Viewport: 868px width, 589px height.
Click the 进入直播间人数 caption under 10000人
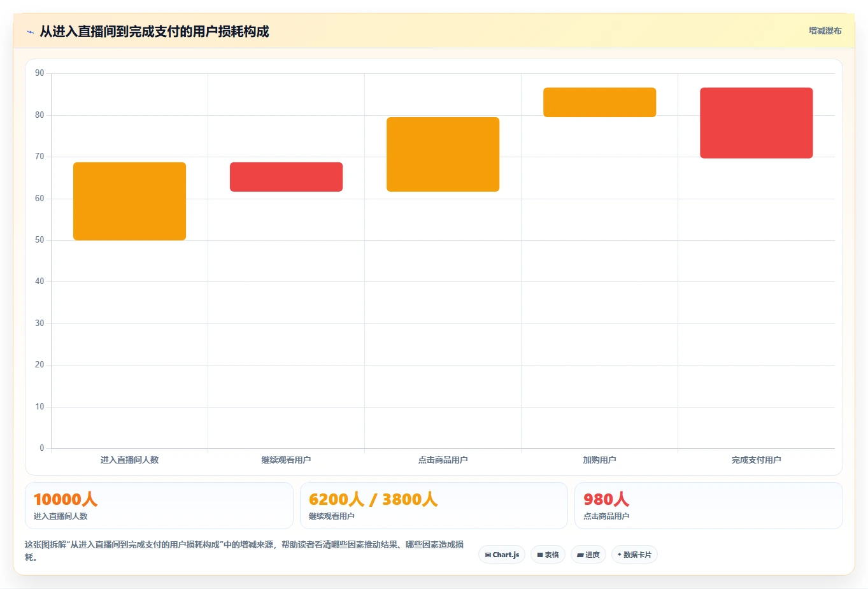[x=60, y=516]
